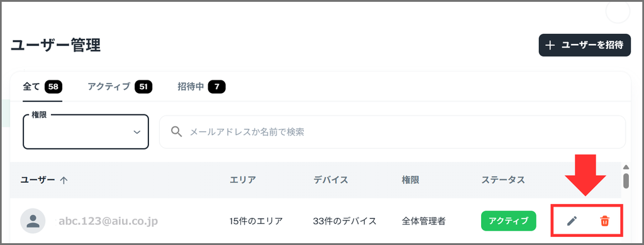This screenshot has width=644, height=245.
Task: Click the user avatar icon in first row
Action: [x=33, y=221]
